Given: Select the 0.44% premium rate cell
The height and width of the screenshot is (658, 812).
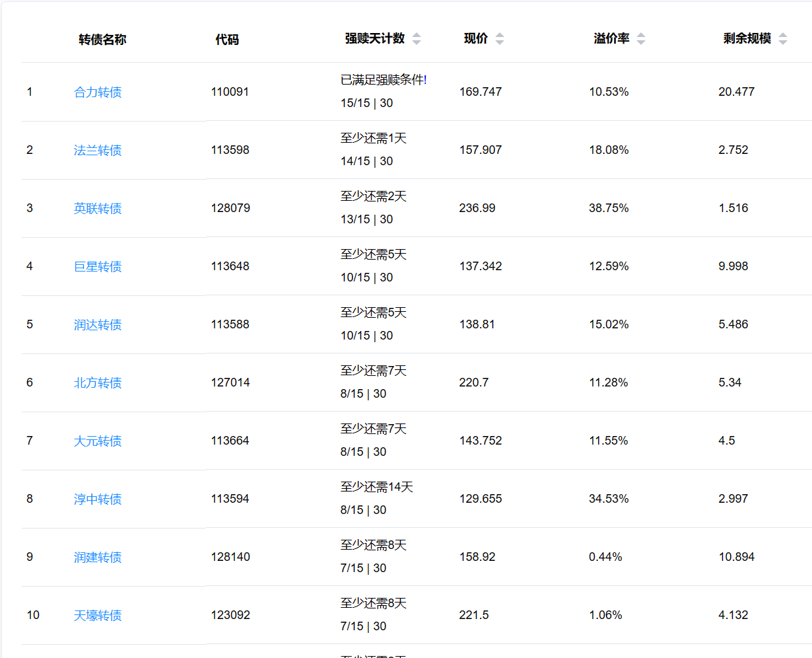Looking at the screenshot, I should [x=605, y=557].
